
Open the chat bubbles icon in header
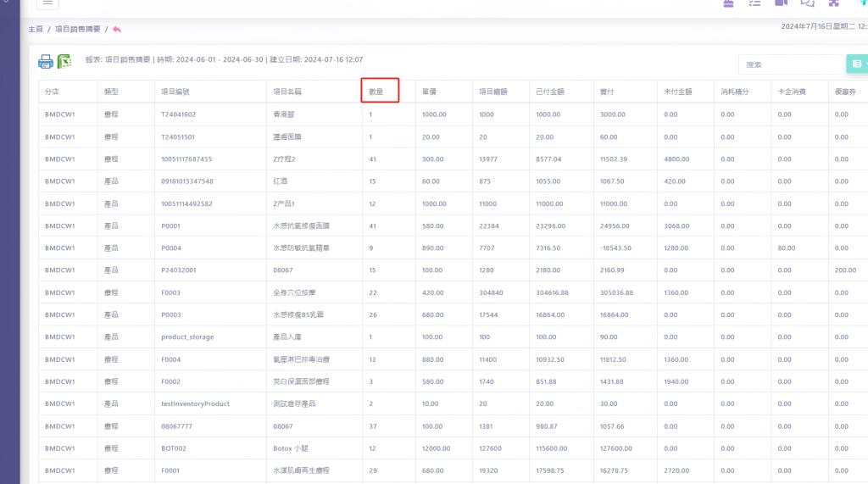pos(807,3)
